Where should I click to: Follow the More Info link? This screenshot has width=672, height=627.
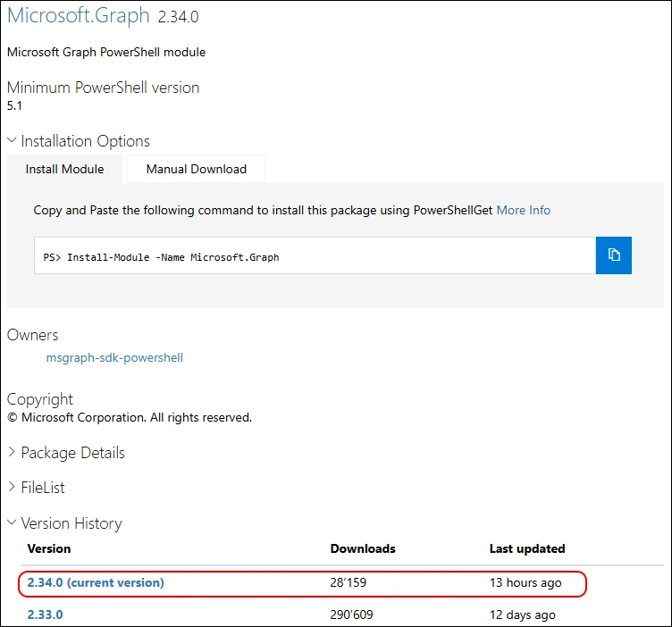[x=524, y=210]
